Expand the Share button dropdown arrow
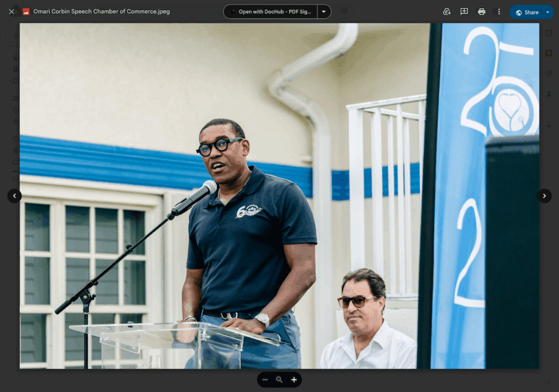The image size is (559, 392). [548, 12]
